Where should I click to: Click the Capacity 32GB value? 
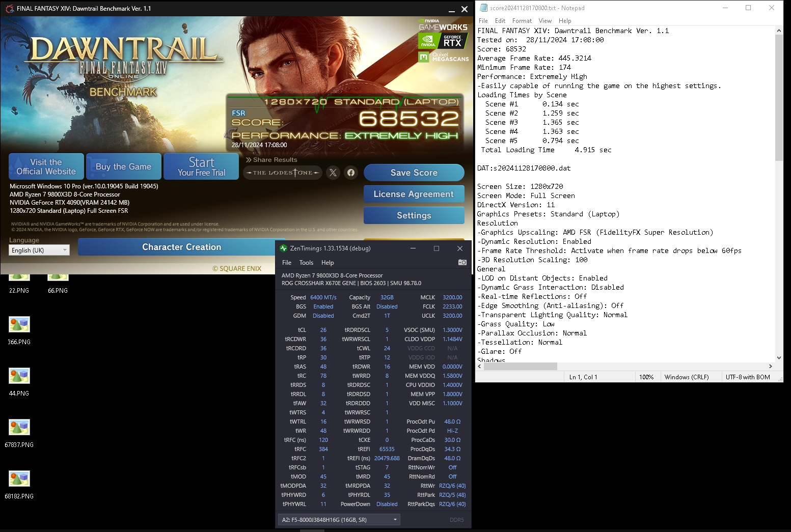[387, 297]
